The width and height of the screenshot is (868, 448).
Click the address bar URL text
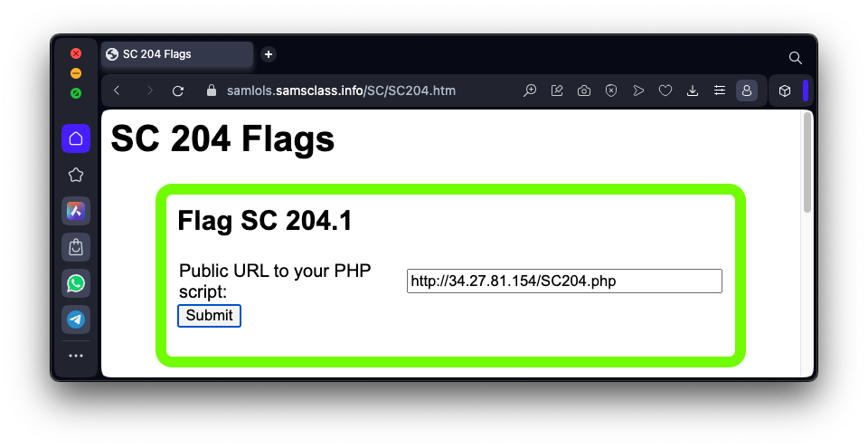(341, 91)
